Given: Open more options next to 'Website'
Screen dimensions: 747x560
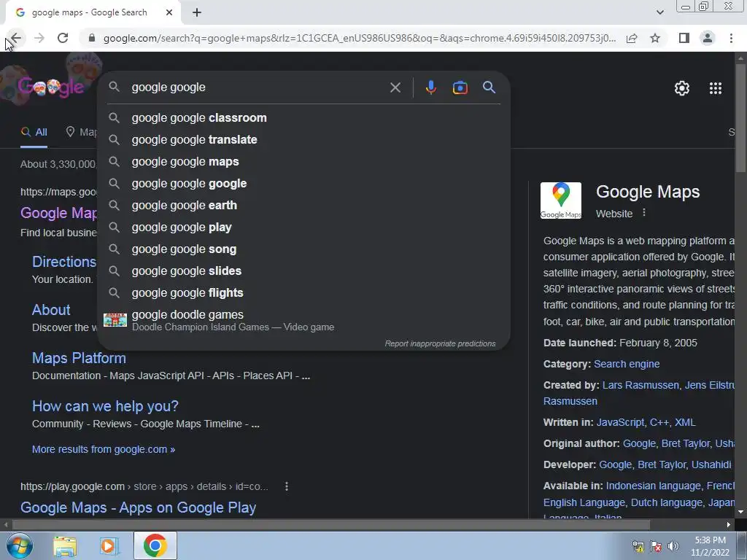Looking at the screenshot, I should click(x=644, y=212).
